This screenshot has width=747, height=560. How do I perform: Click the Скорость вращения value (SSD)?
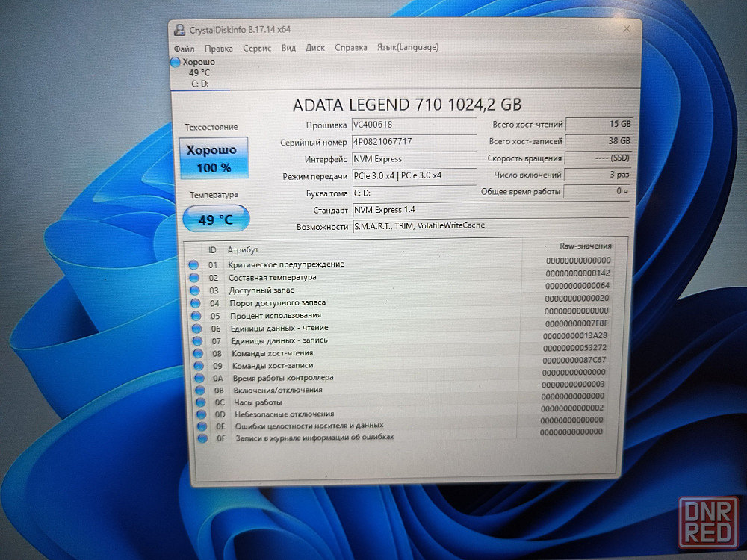coord(598,158)
